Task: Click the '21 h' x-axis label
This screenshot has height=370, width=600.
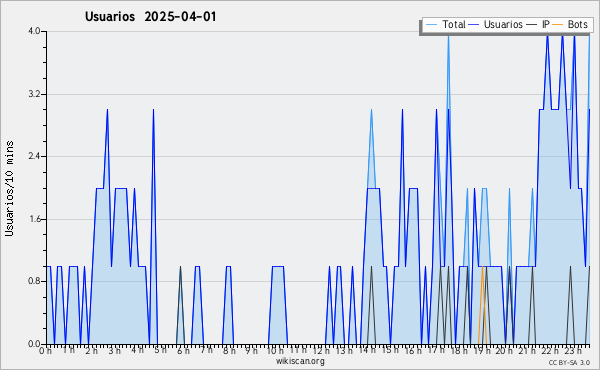Action: click(528, 350)
